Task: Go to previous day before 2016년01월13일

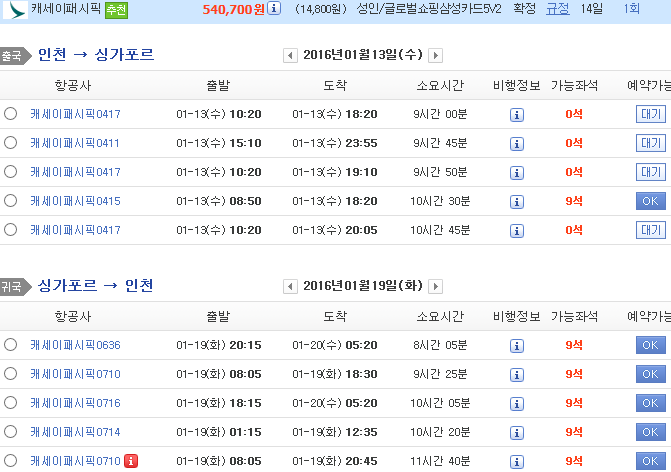Action: tap(290, 56)
